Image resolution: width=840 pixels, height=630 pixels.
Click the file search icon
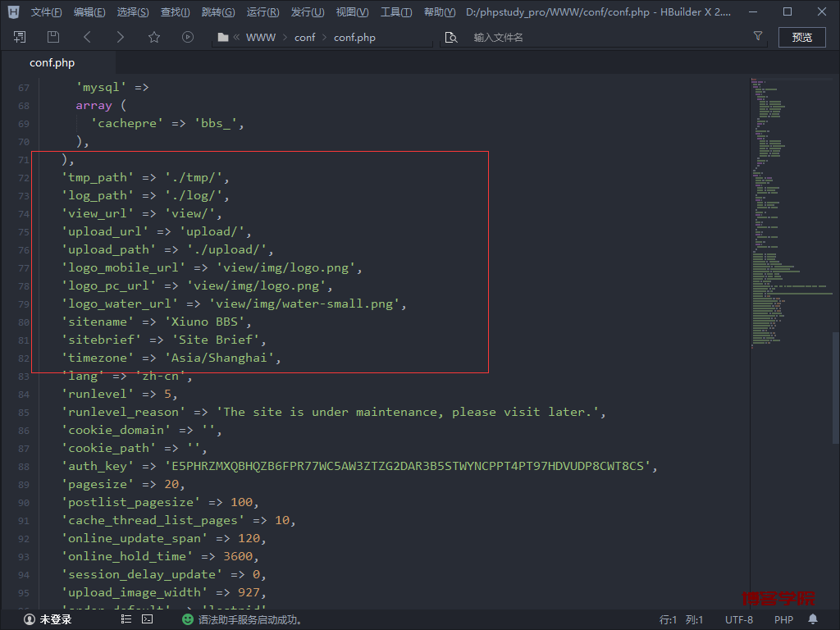click(452, 38)
